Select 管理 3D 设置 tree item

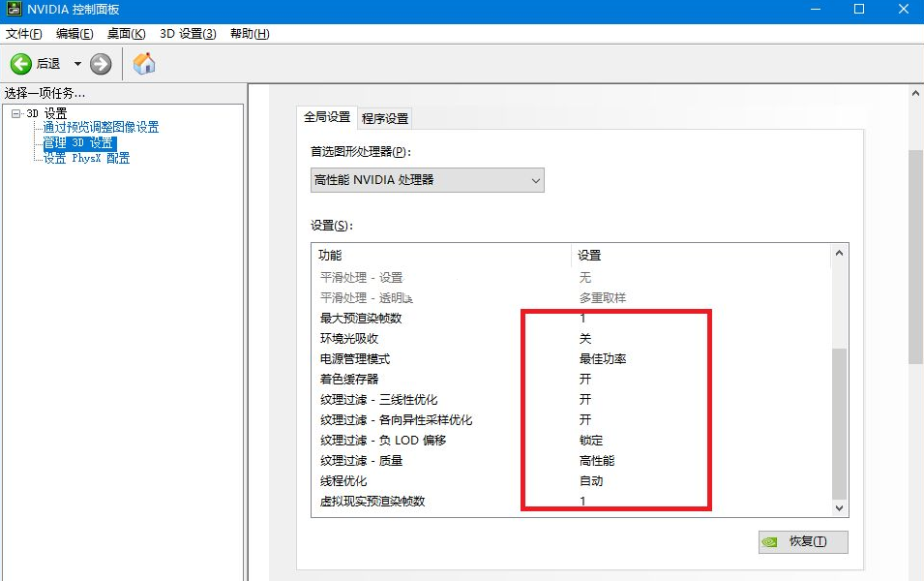pyautogui.click(x=79, y=142)
